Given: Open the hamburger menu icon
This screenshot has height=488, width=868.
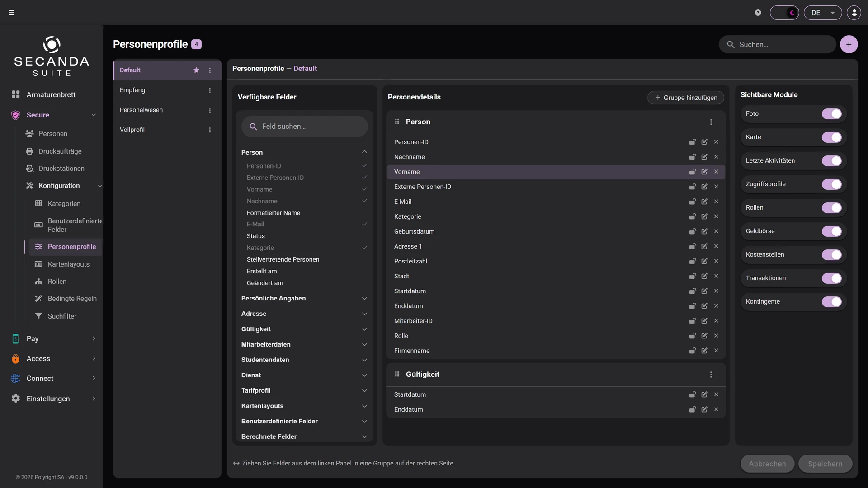Looking at the screenshot, I should pyautogui.click(x=12, y=13).
